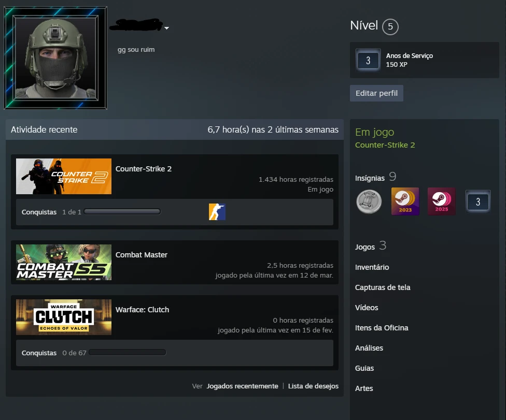Open the Lista de desejos link
Image resolution: width=506 pixels, height=420 pixels.
(x=313, y=386)
